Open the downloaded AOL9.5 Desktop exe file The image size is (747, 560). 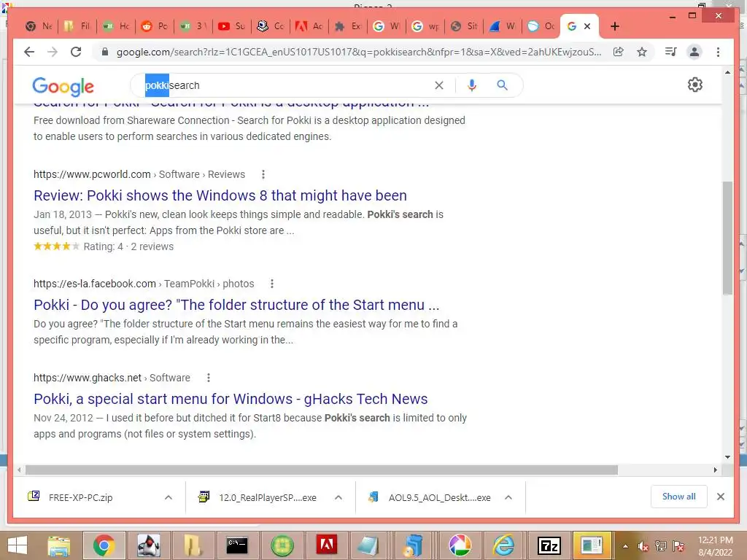[x=439, y=497]
